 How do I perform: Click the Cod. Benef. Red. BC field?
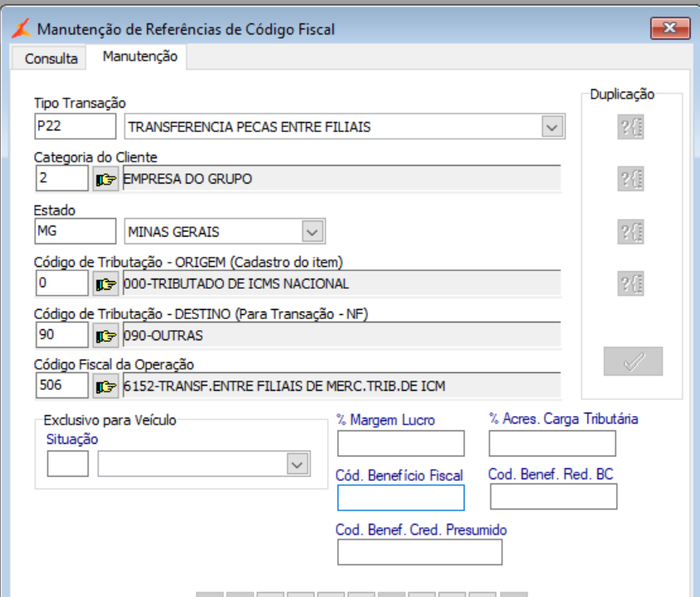(554, 497)
